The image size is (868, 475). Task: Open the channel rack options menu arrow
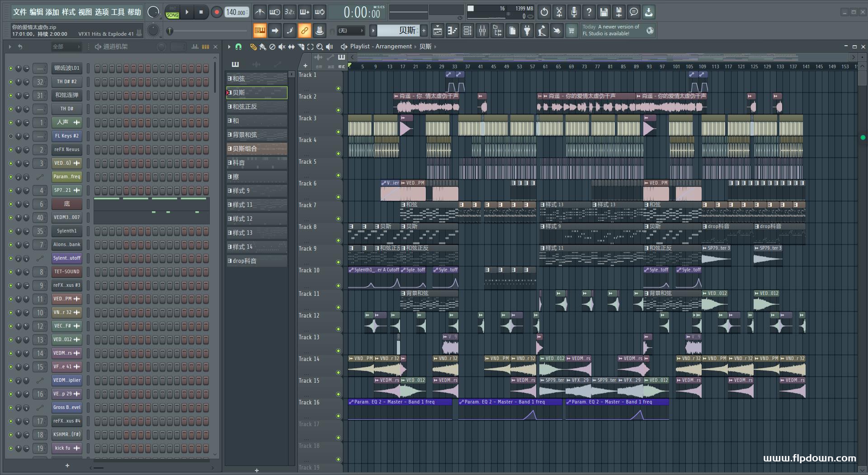pyautogui.click(x=10, y=47)
